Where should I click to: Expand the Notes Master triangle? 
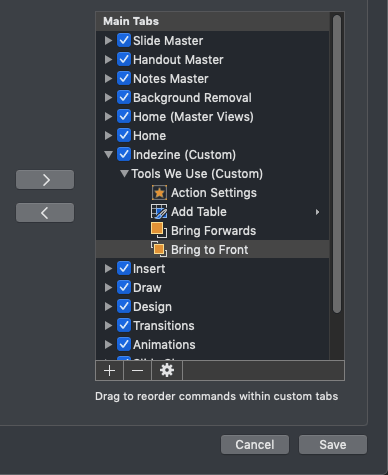click(x=108, y=78)
